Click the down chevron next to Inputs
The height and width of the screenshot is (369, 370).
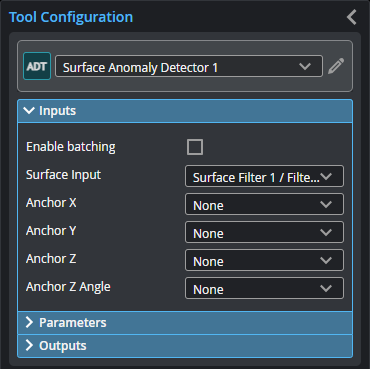click(x=29, y=110)
